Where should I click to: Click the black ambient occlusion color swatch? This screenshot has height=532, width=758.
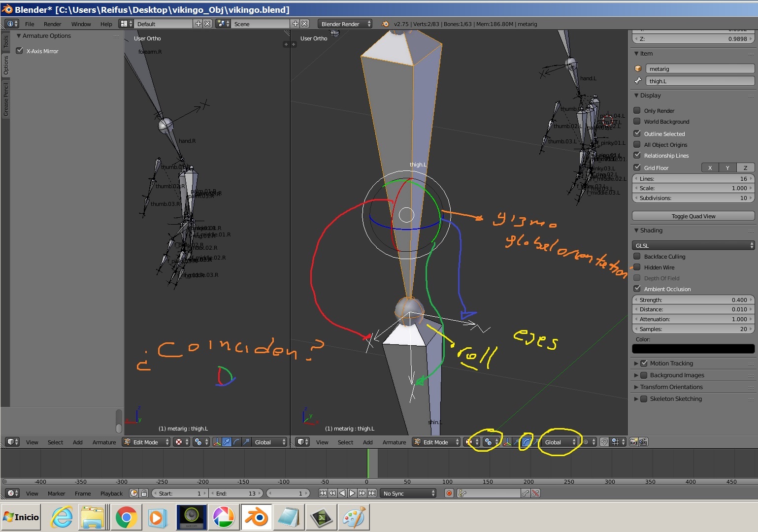pos(693,349)
